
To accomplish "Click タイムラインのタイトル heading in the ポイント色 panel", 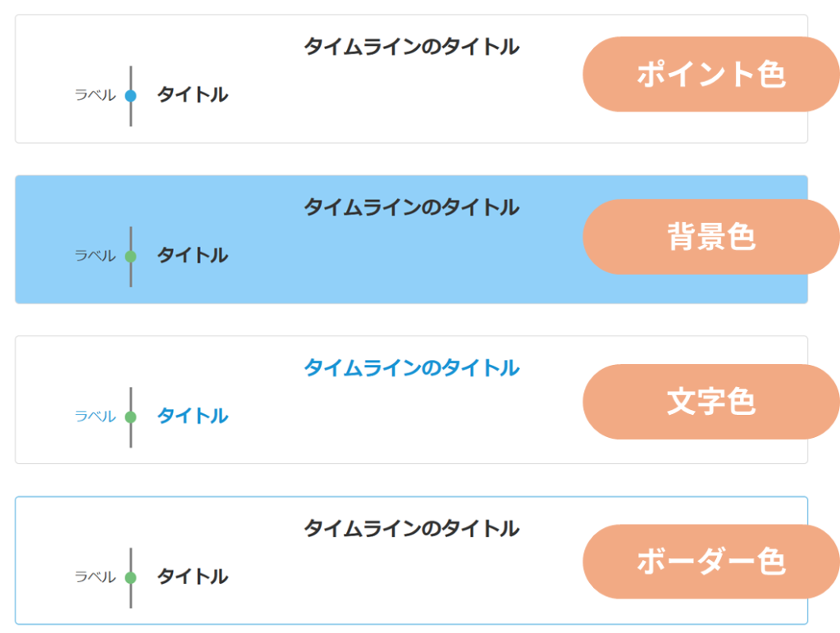I will pyautogui.click(x=411, y=47).
